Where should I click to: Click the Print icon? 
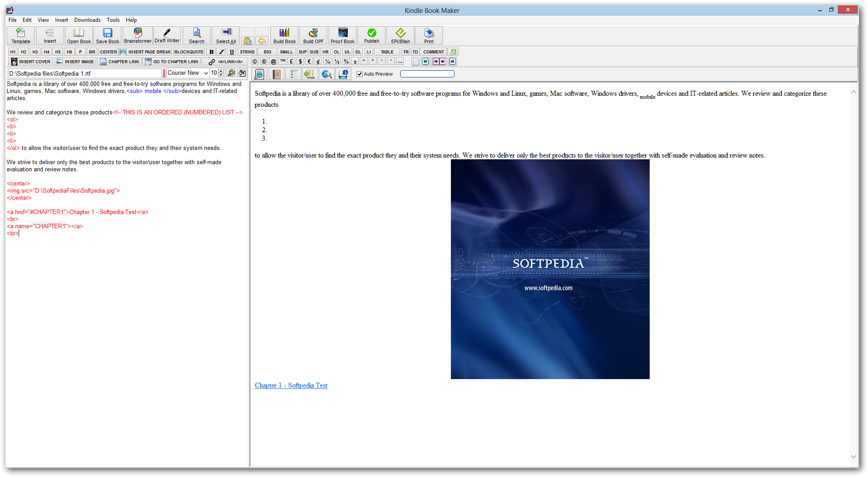pos(429,36)
